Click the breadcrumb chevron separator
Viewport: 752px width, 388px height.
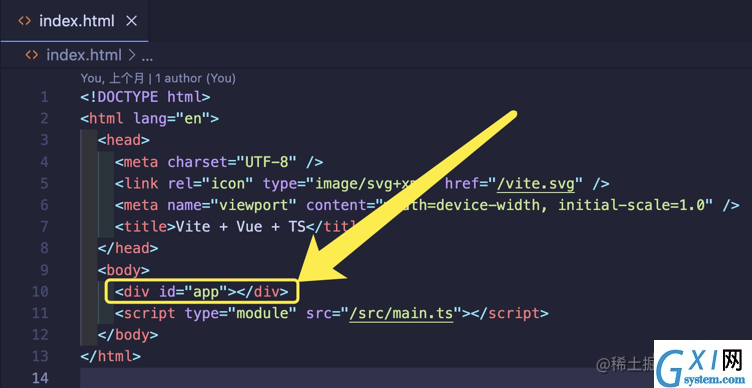coord(132,55)
